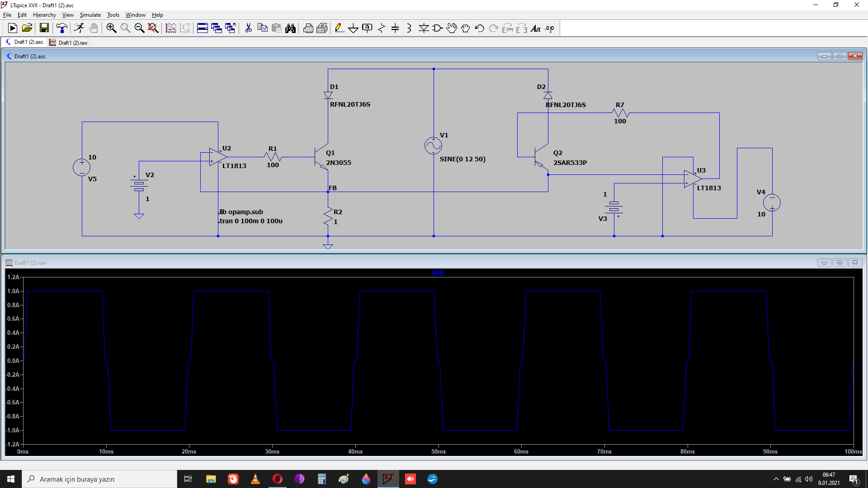Add Text with the Aa tool

pos(536,28)
